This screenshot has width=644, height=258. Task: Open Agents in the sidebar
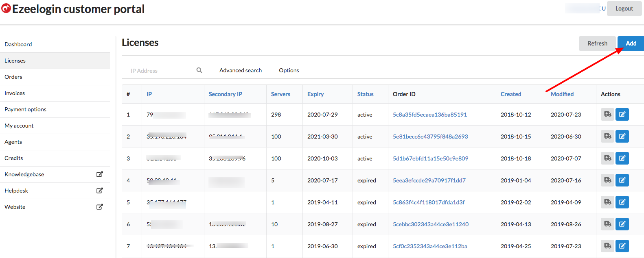(x=55, y=142)
